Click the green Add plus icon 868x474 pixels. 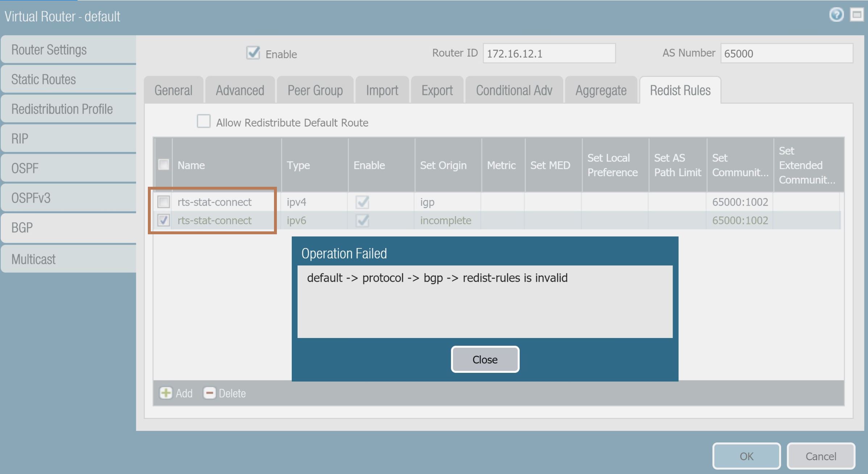tap(166, 393)
